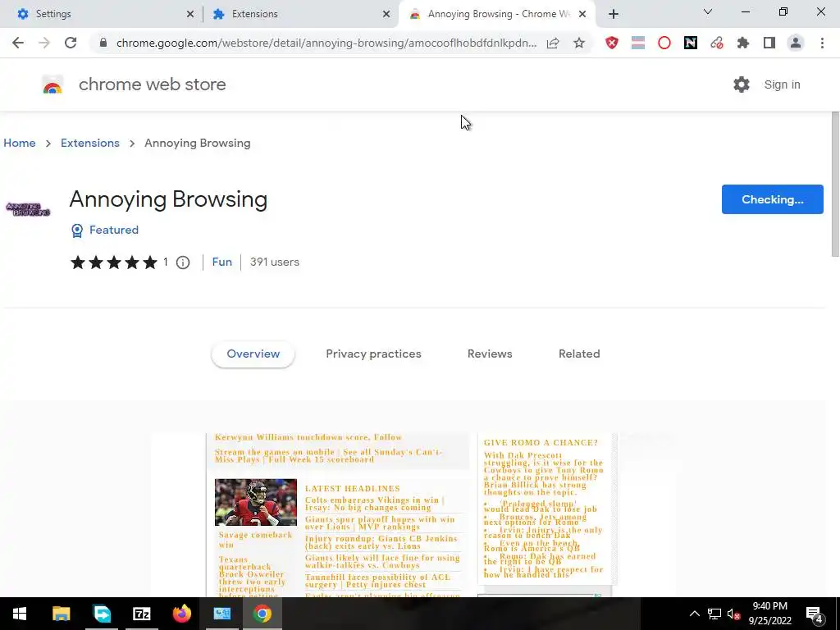
Task: Open the Privacy practices tab
Action: coord(373,354)
